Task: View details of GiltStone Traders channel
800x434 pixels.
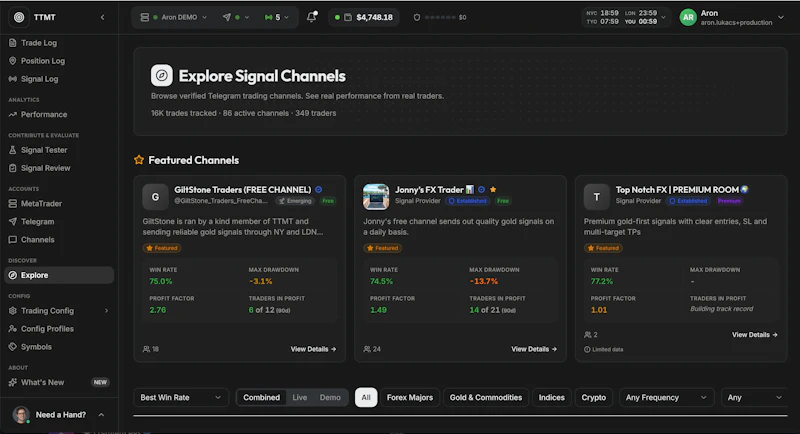Action: (313, 349)
